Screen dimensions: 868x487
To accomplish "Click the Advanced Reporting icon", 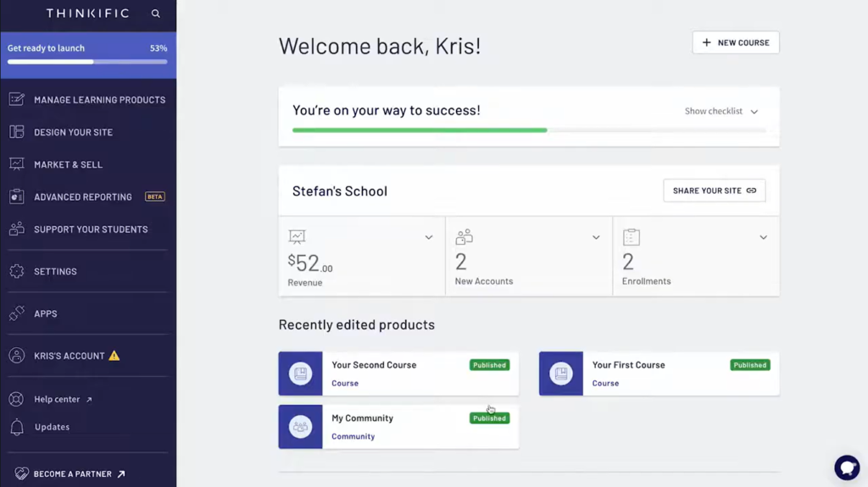I will 17,196.
